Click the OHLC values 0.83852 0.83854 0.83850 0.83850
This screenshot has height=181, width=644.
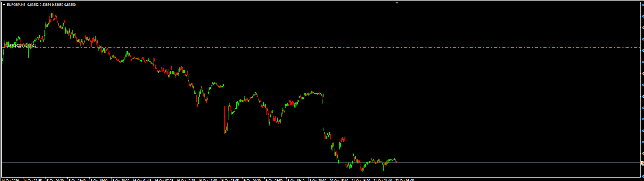tap(51, 5)
